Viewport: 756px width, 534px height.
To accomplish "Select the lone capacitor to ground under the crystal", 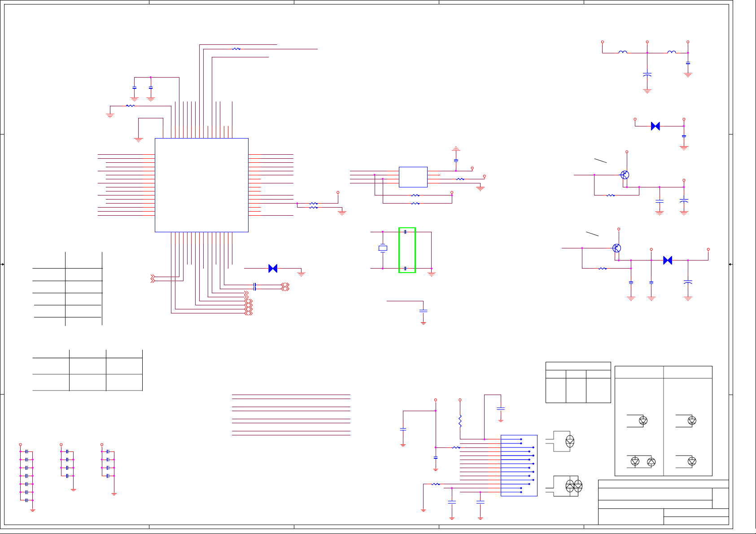I will pyautogui.click(x=423, y=310).
